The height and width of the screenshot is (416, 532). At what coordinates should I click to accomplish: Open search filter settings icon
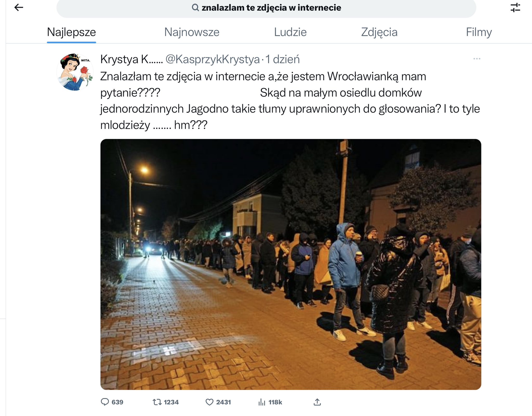click(515, 8)
